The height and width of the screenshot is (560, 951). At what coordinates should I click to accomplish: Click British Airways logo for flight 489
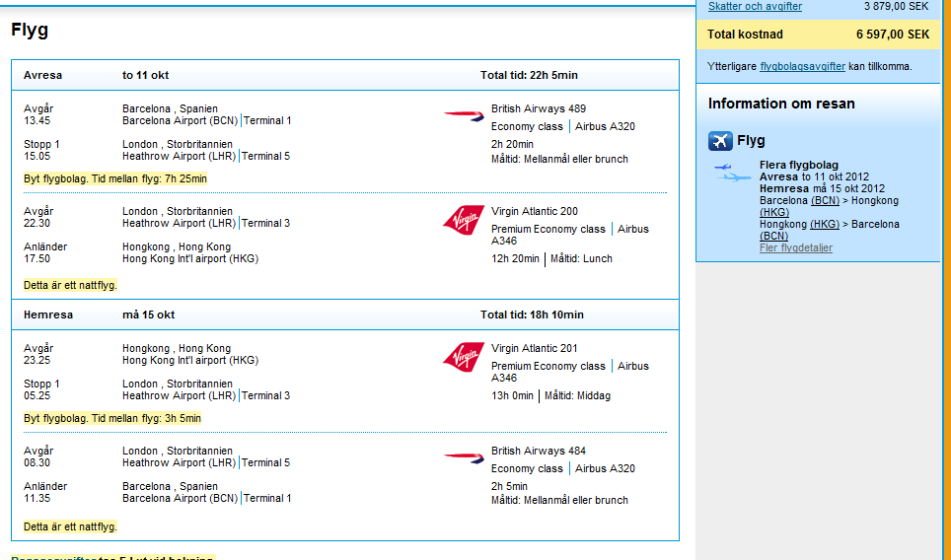465,115
